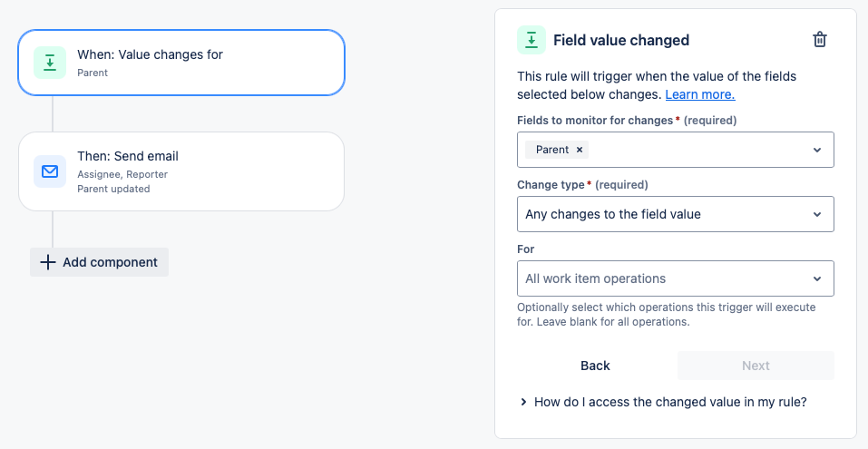
Task: Click the trash icon to delete the trigger
Action: [x=819, y=40]
